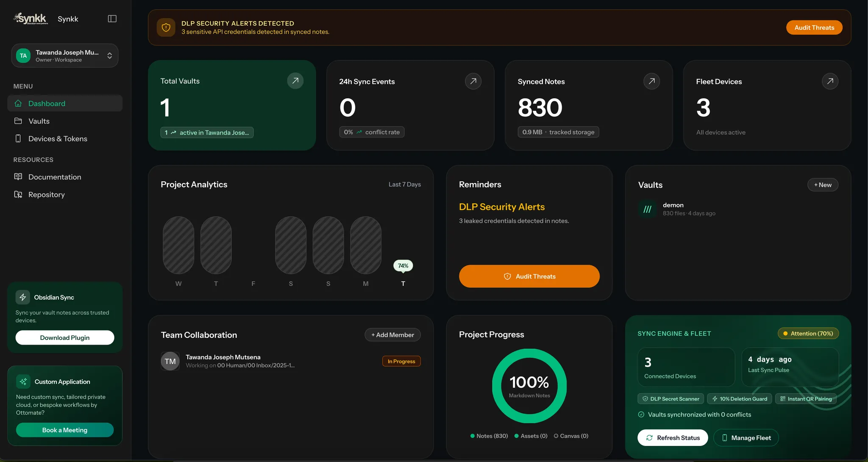Click the Documentation book icon
This screenshot has width=868, height=462.
coord(18,177)
